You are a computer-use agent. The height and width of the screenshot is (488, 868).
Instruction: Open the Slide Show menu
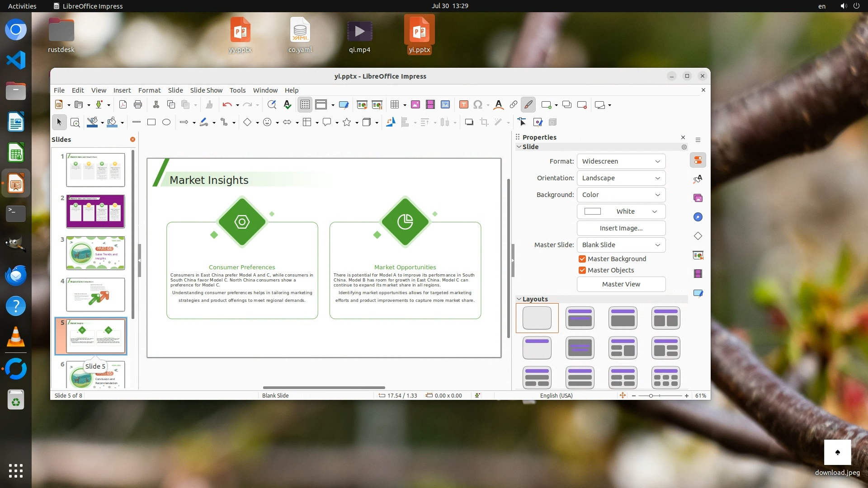pos(206,90)
